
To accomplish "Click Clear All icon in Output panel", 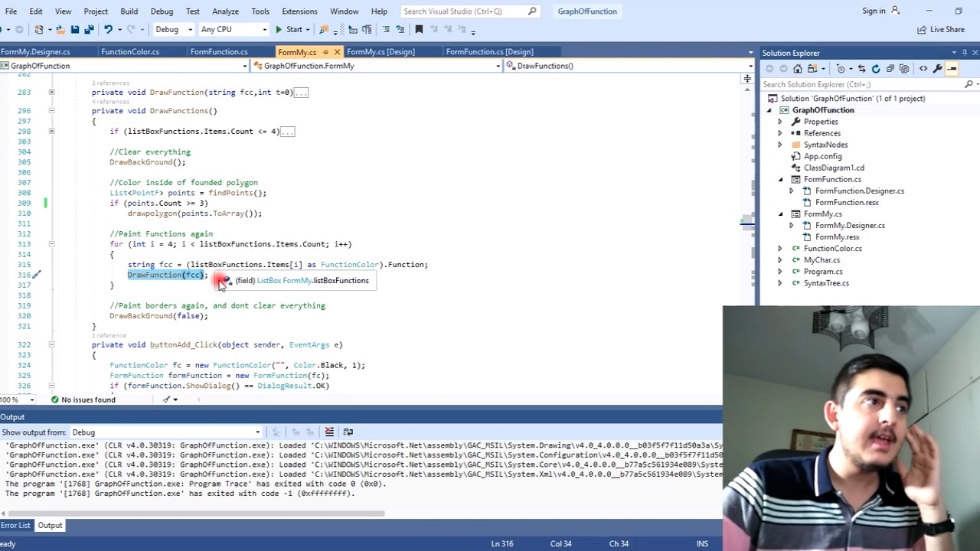I will 329,432.
